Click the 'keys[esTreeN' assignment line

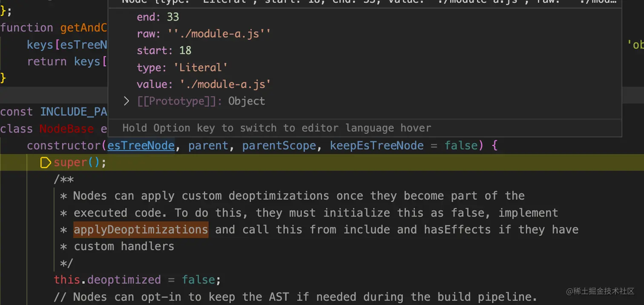[66, 45]
